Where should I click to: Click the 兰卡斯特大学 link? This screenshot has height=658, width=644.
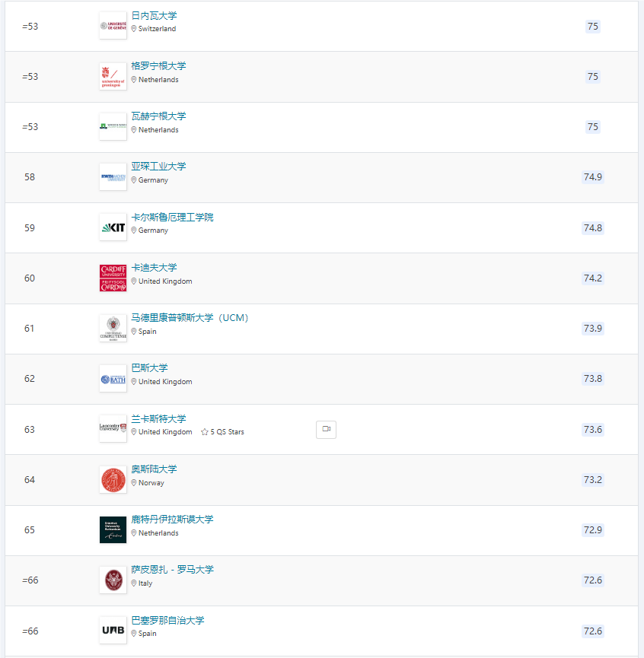158,419
